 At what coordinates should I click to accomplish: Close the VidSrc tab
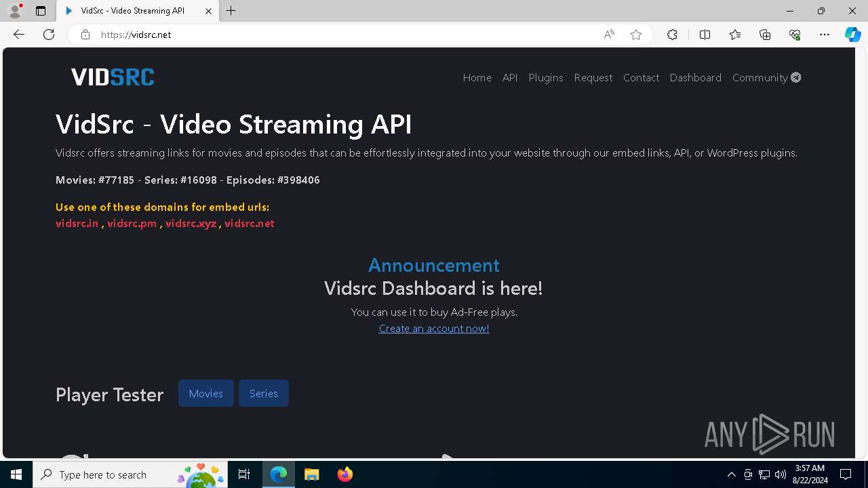209,11
